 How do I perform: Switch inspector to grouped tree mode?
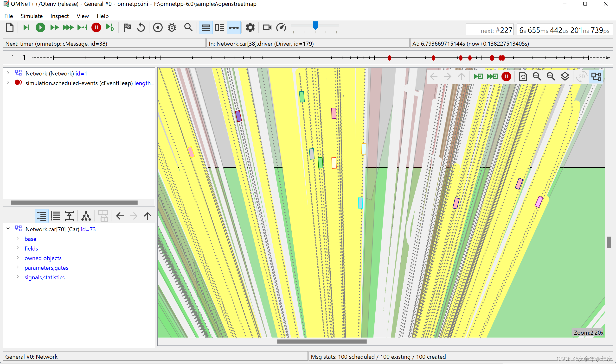pos(41,216)
